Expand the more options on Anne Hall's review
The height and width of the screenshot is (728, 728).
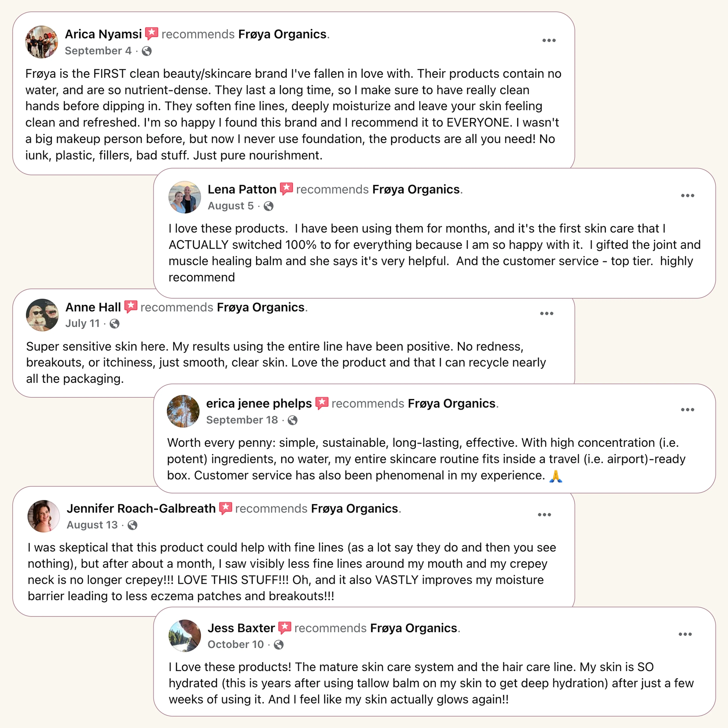[x=546, y=313]
